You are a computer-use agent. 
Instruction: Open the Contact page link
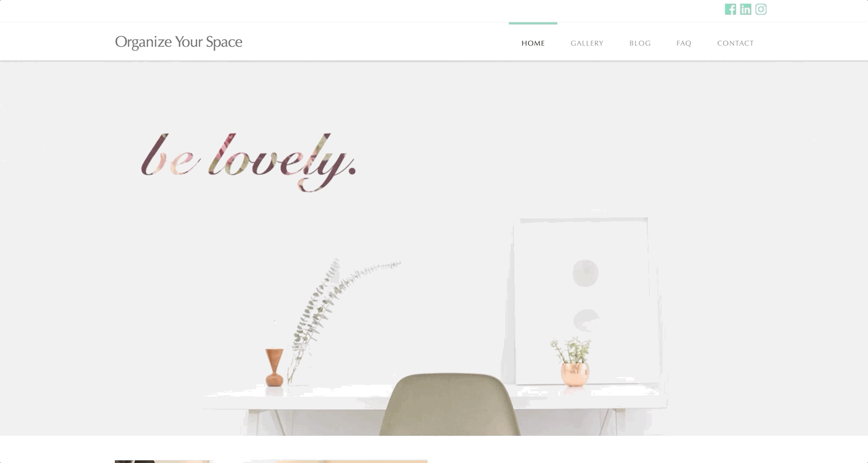pos(735,43)
